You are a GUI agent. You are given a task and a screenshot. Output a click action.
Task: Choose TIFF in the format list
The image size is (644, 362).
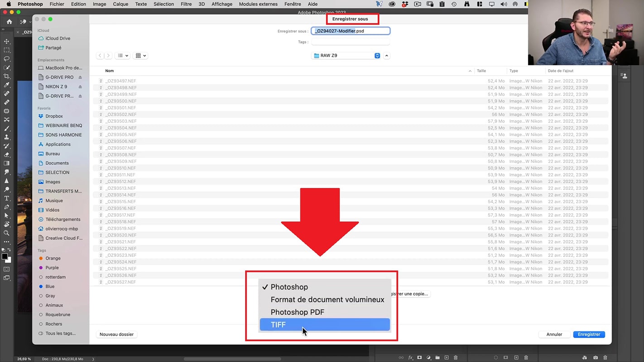click(x=324, y=324)
